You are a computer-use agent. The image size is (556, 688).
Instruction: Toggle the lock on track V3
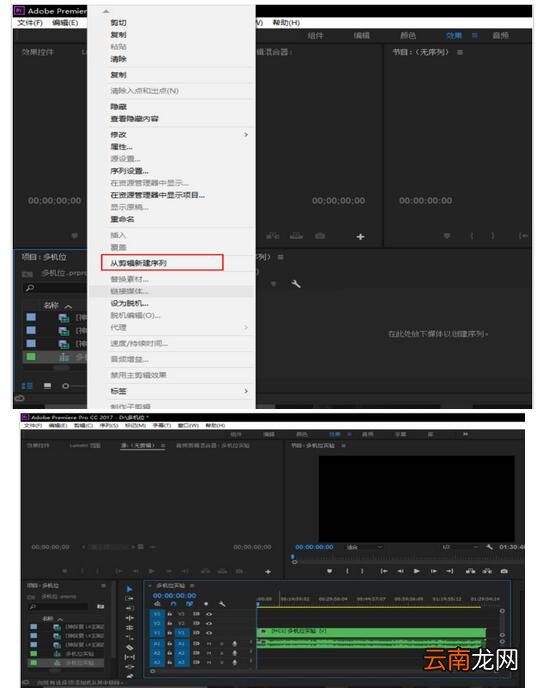point(169,614)
